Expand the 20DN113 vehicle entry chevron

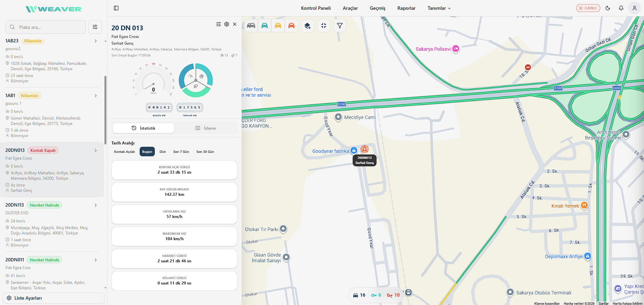96,205
